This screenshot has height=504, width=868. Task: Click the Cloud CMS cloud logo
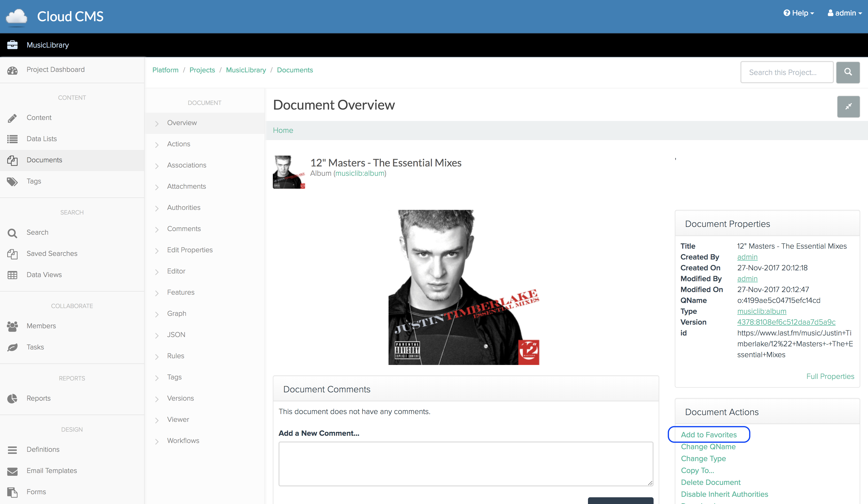click(x=16, y=17)
